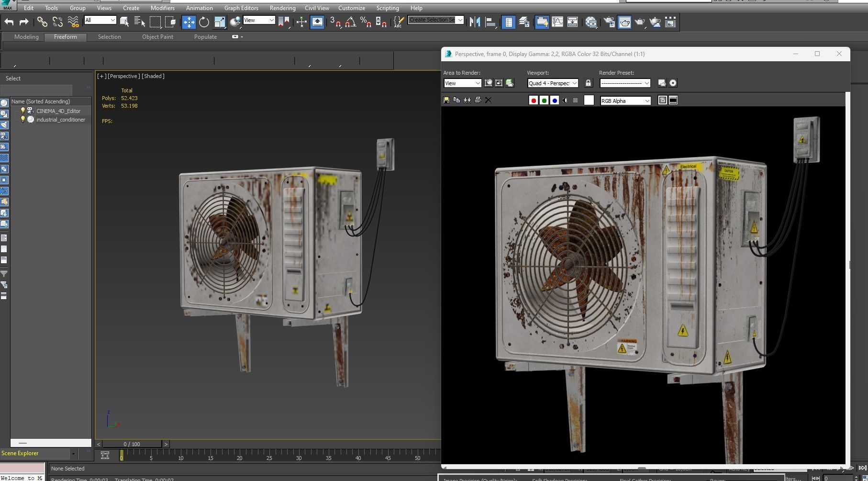Click the Select and Place tool
The width and height of the screenshot is (868, 481).
click(x=235, y=22)
